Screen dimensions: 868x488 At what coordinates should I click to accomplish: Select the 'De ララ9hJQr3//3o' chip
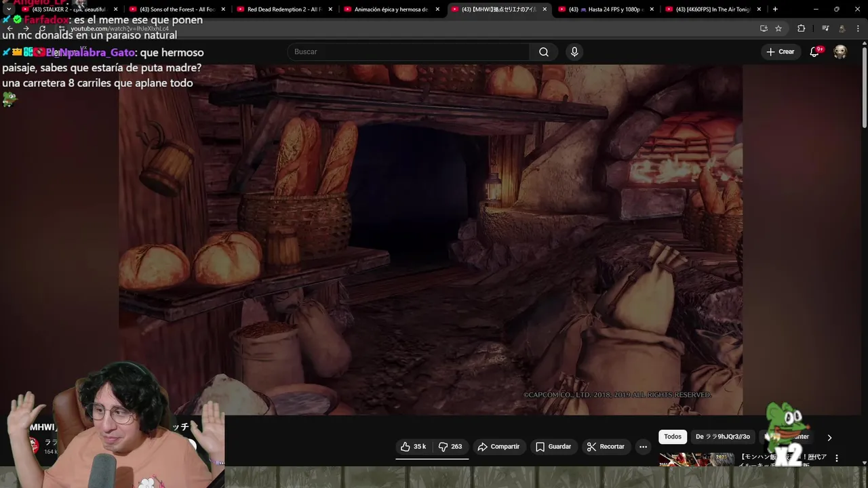(723, 437)
